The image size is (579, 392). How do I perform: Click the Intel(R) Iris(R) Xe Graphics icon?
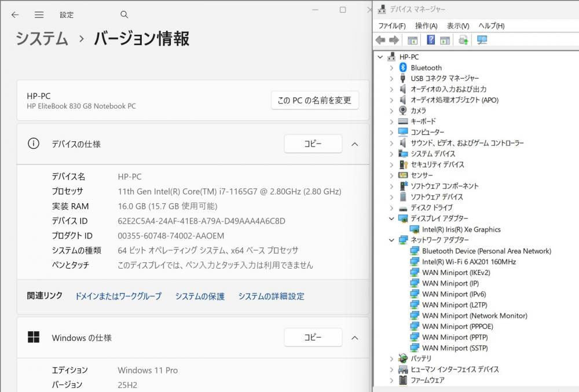tap(415, 229)
